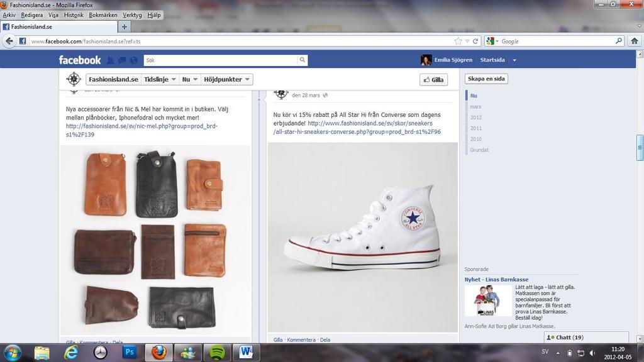The width and height of the screenshot is (644, 362).
Task: Open Spotify from the taskbar
Action: pos(217,353)
